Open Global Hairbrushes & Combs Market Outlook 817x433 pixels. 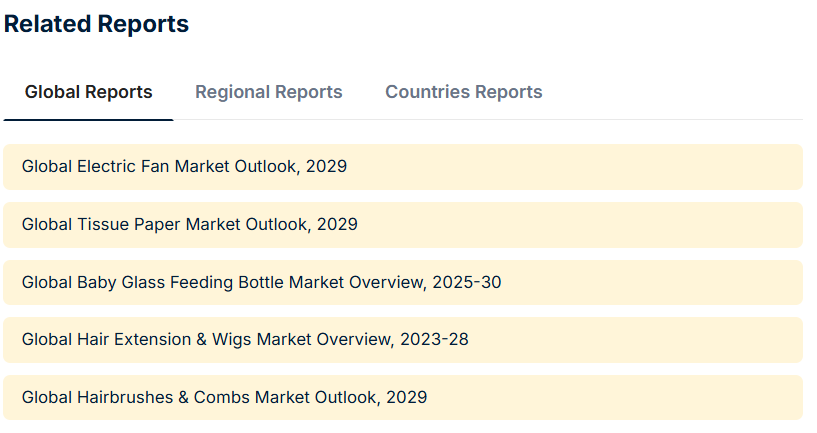point(225,398)
